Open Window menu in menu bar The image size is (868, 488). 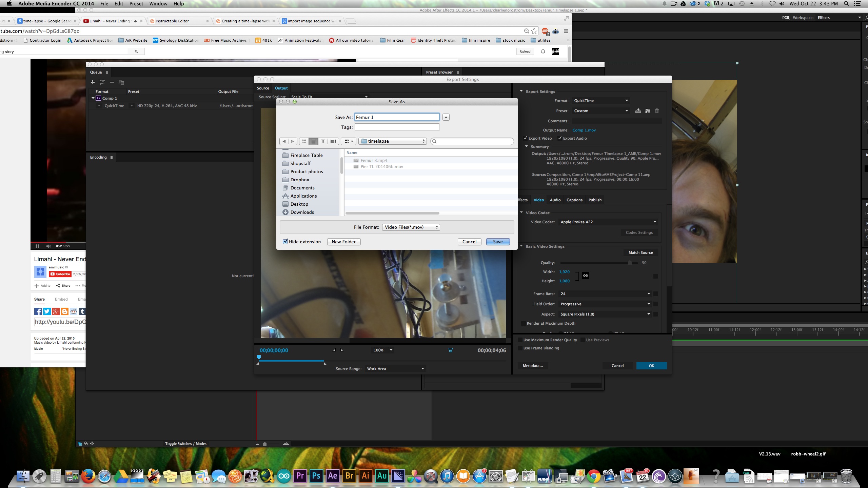158,4
